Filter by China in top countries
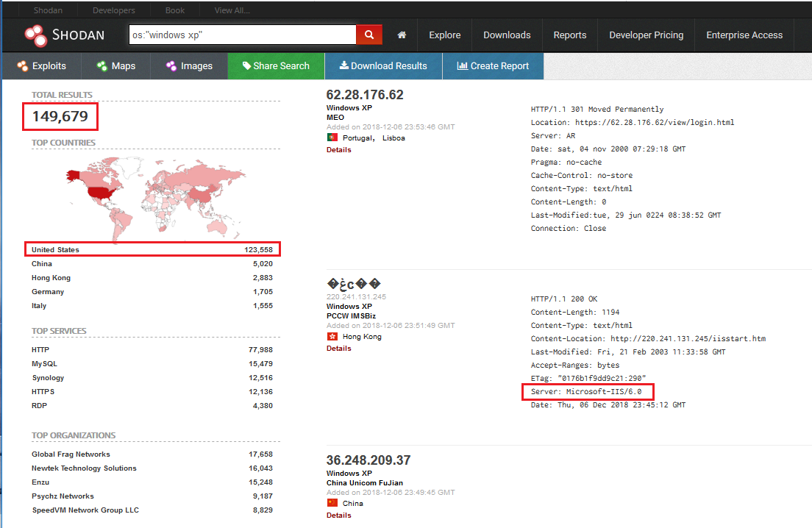The width and height of the screenshot is (812, 528). [x=152, y=263]
